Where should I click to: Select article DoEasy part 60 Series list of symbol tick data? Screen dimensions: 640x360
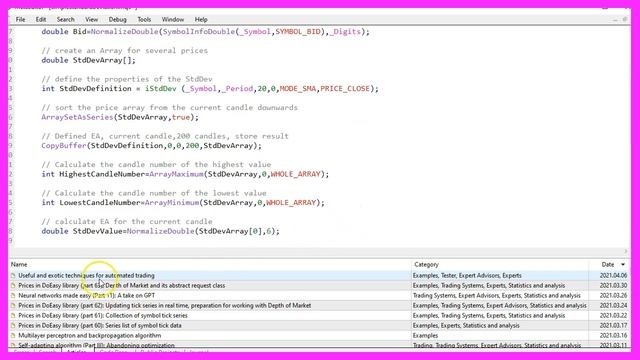pyautogui.click(x=100, y=325)
